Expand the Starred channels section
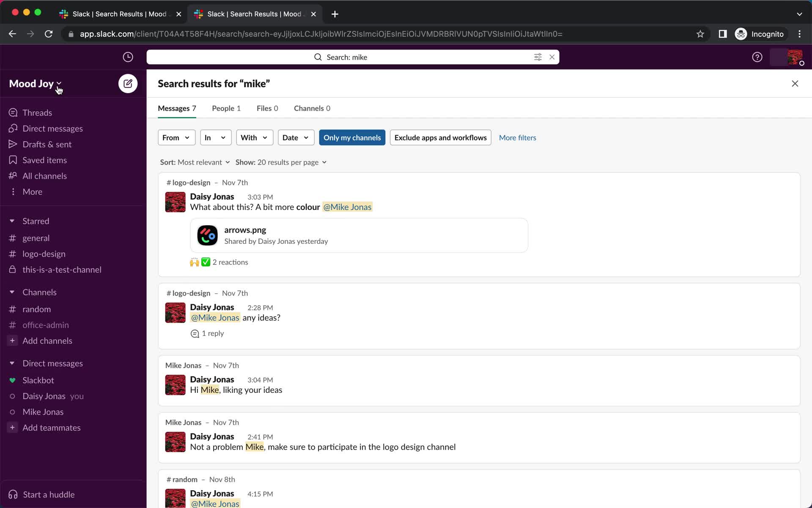The height and width of the screenshot is (508, 812). tap(12, 221)
